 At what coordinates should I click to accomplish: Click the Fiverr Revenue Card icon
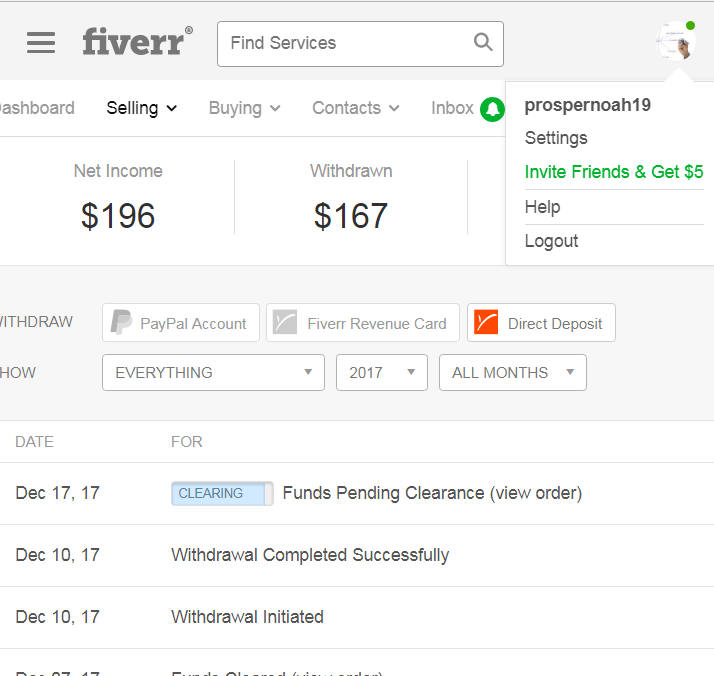[286, 323]
